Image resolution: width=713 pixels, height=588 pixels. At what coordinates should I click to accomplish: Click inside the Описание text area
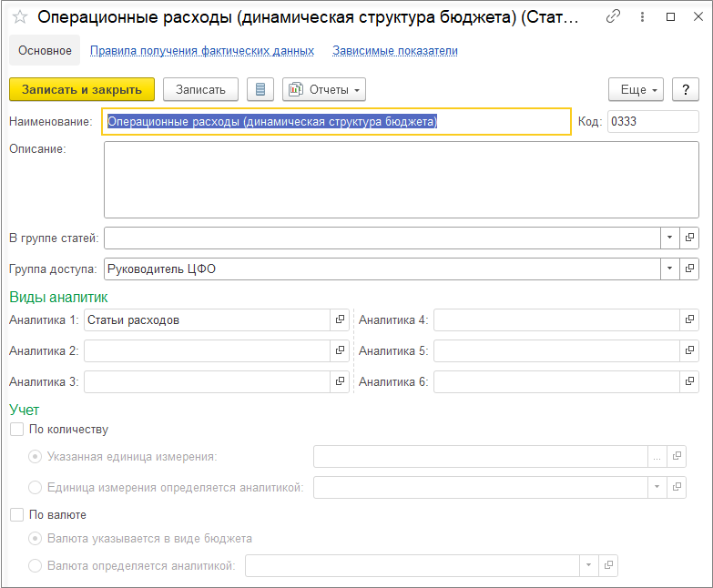coord(401,180)
